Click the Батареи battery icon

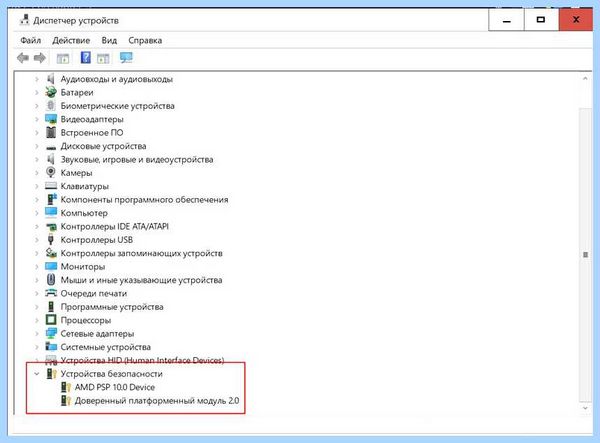click(51, 92)
